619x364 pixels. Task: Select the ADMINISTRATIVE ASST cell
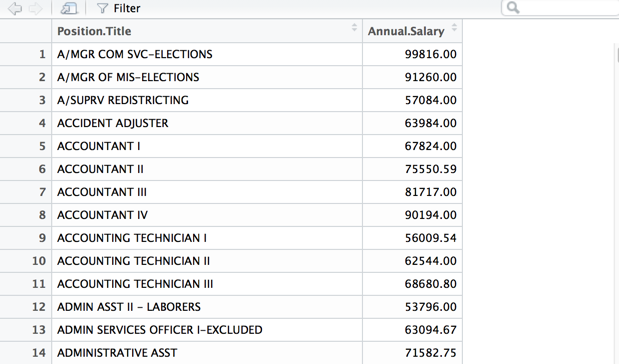tap(207, 353)
